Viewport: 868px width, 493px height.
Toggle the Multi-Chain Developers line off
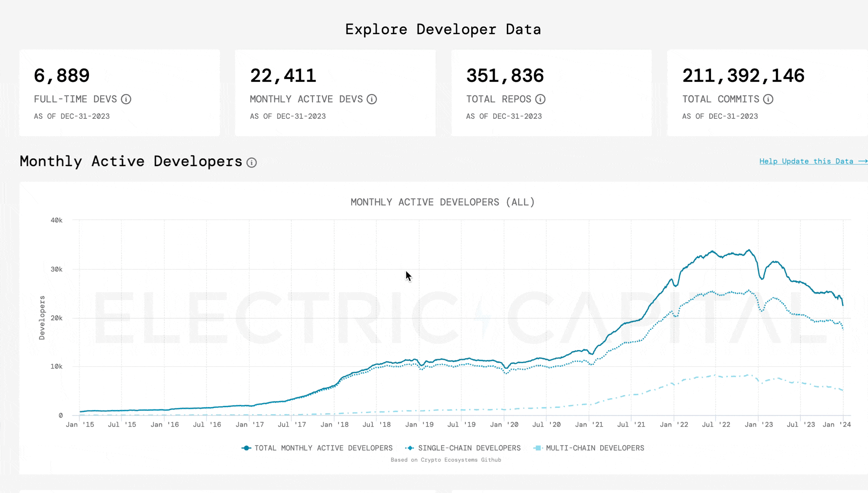click(595, 448)
